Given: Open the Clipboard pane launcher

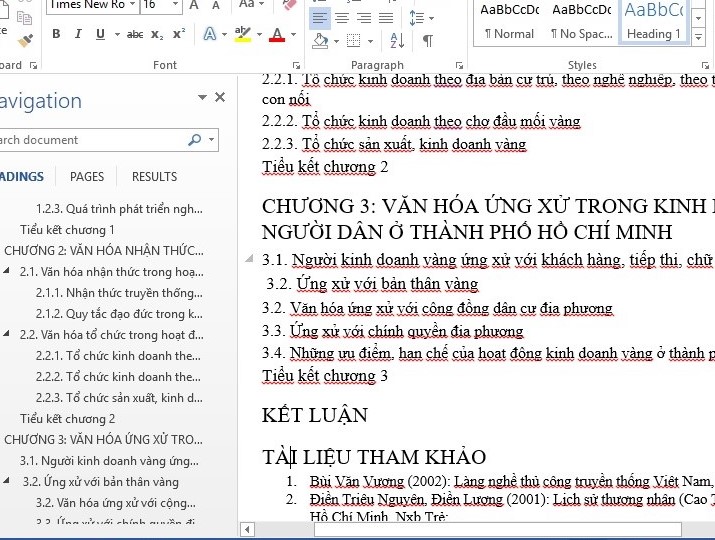Looking at the screenshot, I should tap(33, 65).
